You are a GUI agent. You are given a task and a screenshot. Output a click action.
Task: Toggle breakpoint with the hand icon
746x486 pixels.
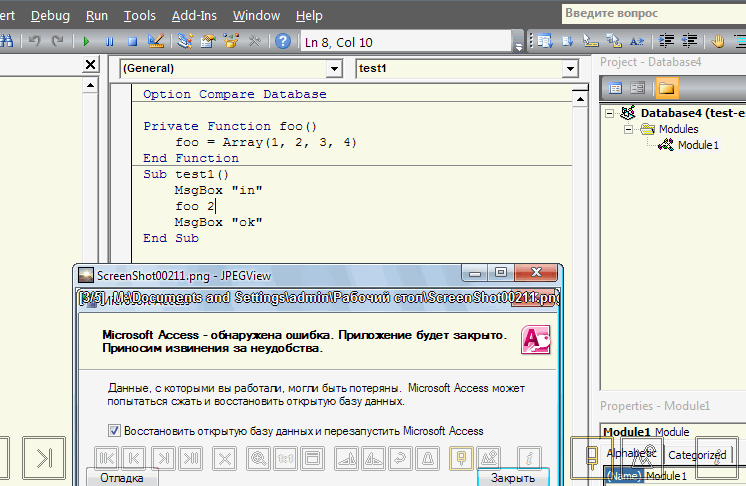coord(718,41)
